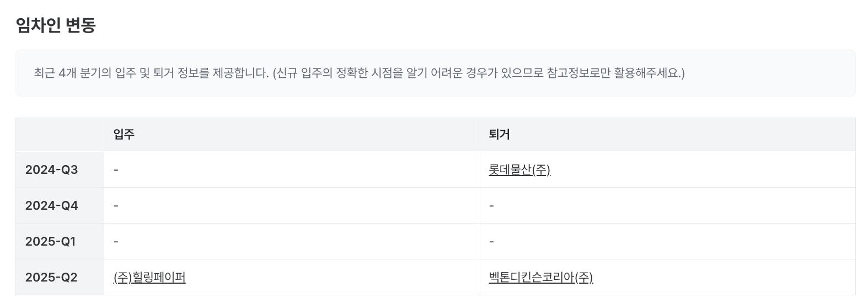Click the 퇴거 dash in 2025-Q1 row
The width and height of the screenshot is (868, 308).
(x=491, y=242)
